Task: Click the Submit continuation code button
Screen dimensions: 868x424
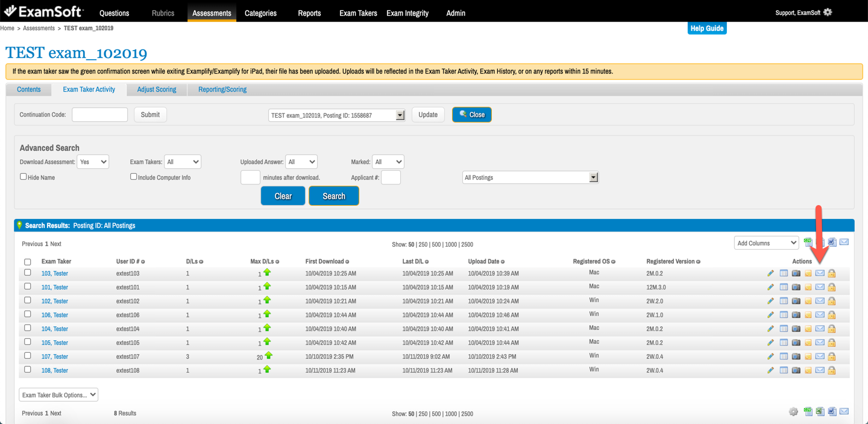Action: [x=150, y=115]
